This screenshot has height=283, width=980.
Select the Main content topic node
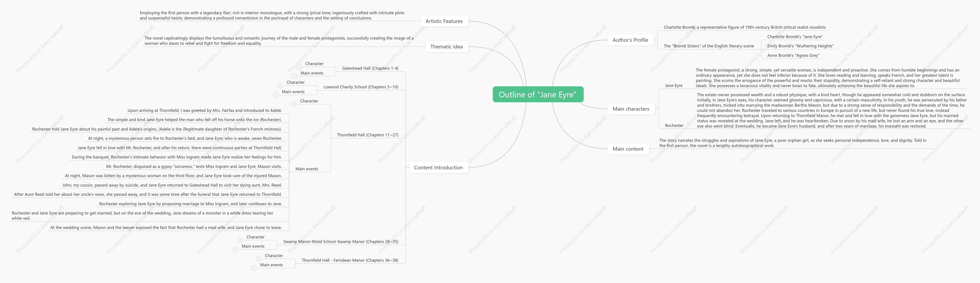point(628,149)
